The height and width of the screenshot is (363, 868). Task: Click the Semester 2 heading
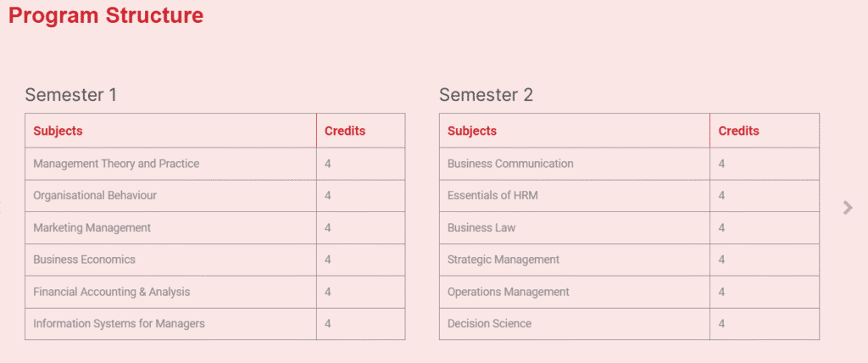click(x=486, y=95)
